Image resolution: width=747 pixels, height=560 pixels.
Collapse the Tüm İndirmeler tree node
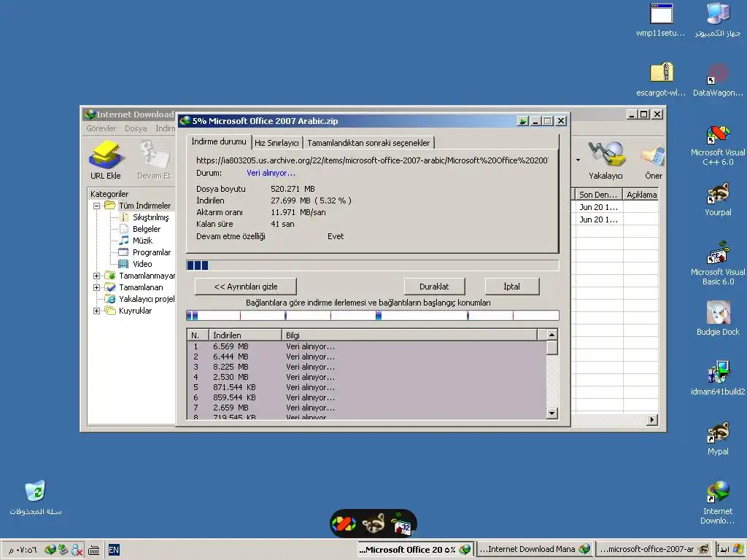click(97, 206)
